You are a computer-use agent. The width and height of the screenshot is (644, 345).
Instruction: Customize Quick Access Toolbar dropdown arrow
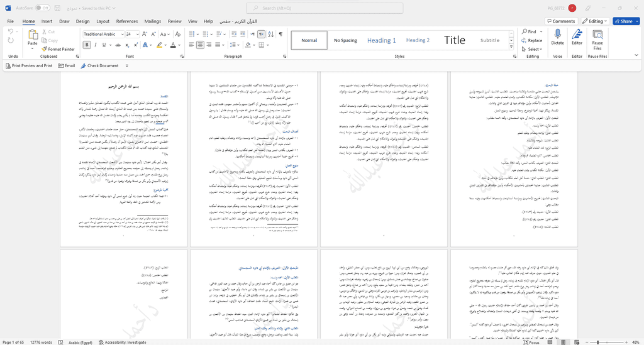127,65
